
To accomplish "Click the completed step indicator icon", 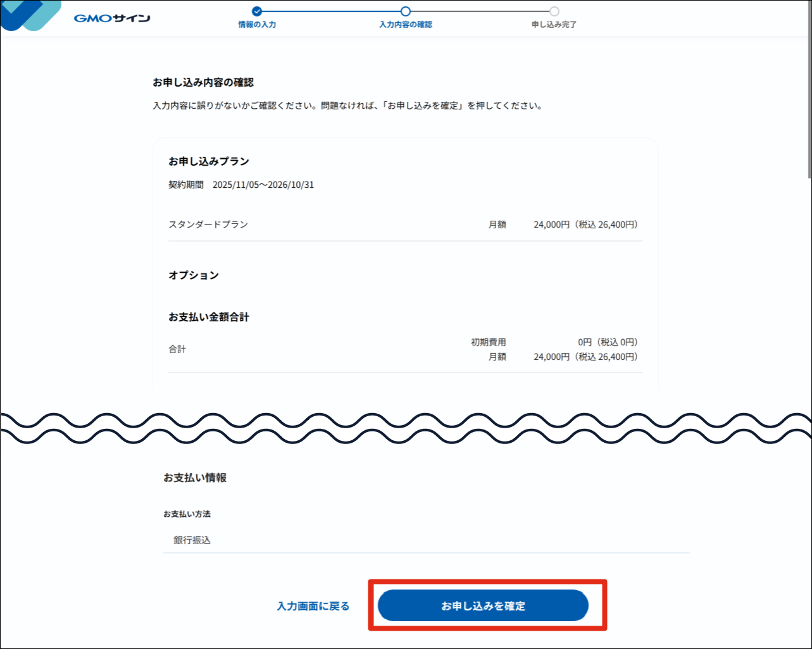I will (256, 11).
